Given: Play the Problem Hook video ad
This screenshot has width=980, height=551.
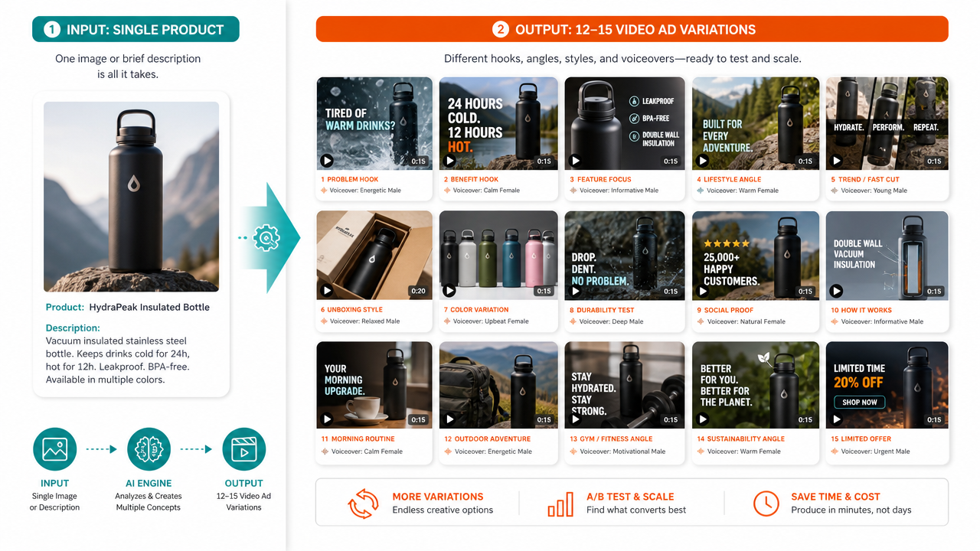Looking at the screenshot, I should tap(327, 161).
